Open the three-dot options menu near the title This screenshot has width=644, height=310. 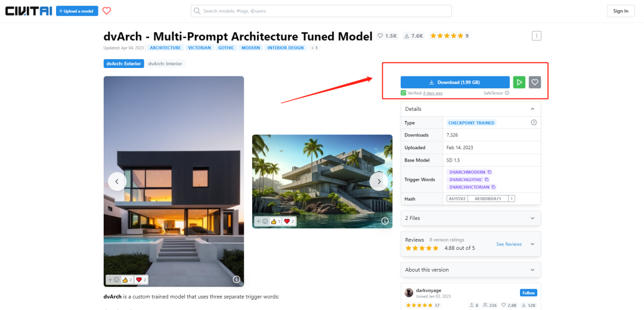pos(537,36)
